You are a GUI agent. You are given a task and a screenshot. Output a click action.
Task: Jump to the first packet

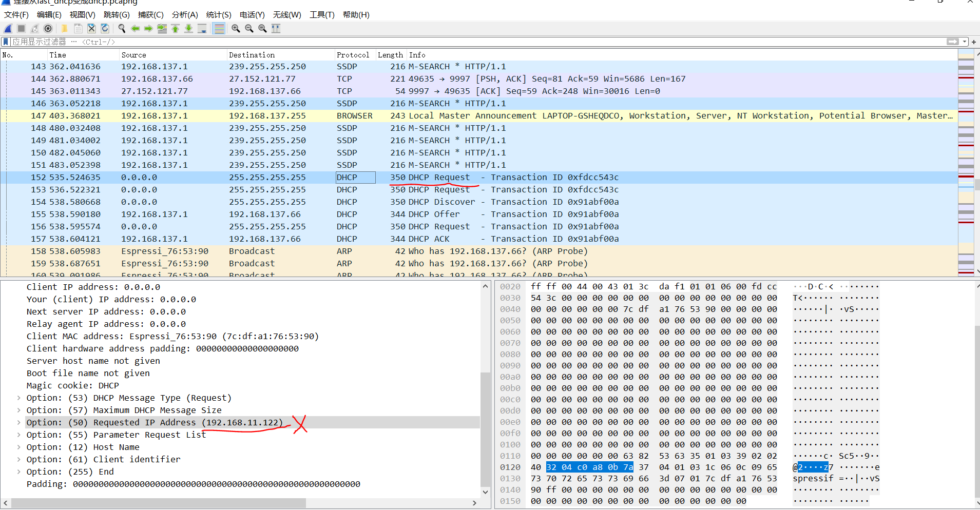point(175,29)
